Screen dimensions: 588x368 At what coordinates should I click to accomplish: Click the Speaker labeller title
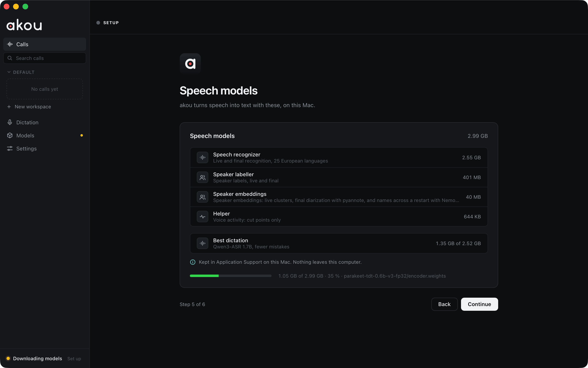coord(233,174)
